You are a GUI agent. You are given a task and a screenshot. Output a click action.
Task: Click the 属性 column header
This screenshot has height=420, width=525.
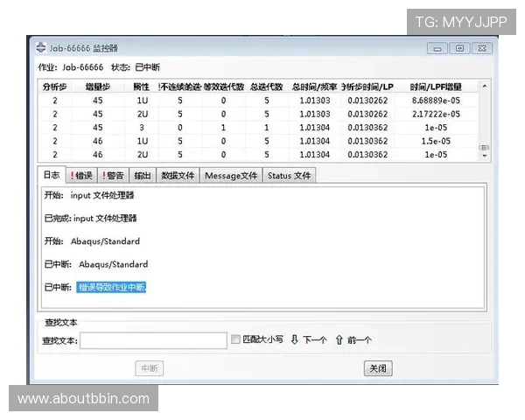click(x=141, y=87)
